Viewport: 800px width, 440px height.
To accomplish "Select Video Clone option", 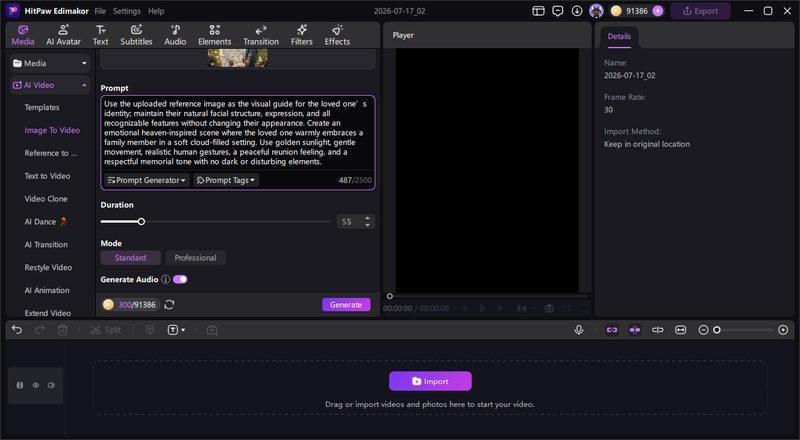I will [x=46, y=199].
